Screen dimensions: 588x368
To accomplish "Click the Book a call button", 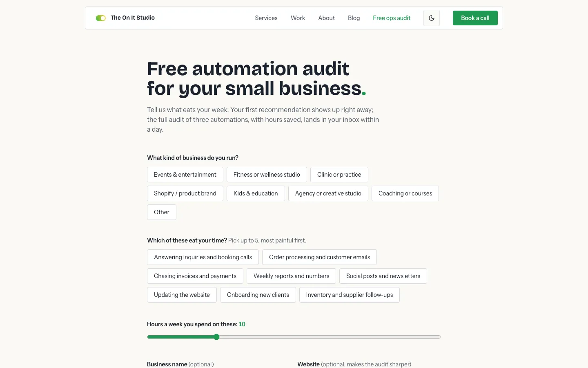I will pyautogui.click(x=475, y=18).
